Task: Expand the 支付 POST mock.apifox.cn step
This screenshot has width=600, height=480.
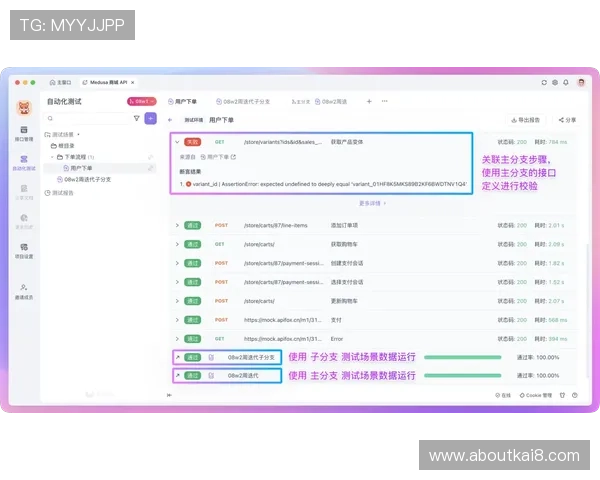Action: (177, 320)
